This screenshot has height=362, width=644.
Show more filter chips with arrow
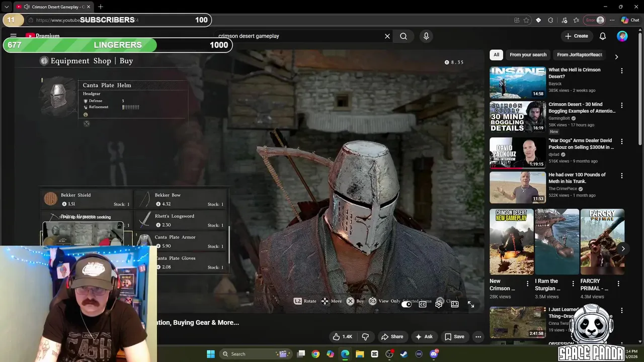[617, 57]
